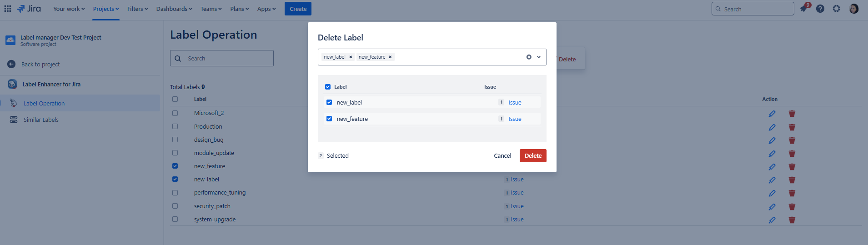Viewport: 868px width, 245px height.
Task: Open Issue link for new_feature in dialog
Action: pos(515,119)
